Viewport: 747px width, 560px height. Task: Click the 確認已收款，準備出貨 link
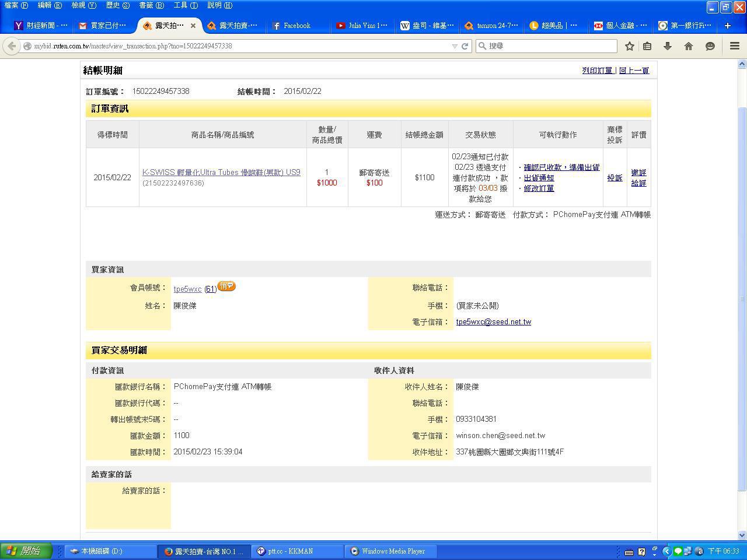561,167
